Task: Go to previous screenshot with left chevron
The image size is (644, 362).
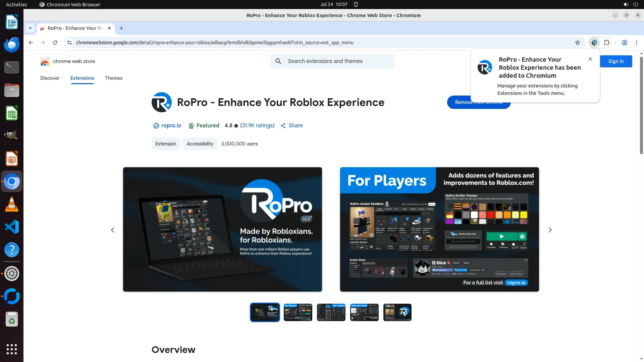Action: (x=113, y=230)
